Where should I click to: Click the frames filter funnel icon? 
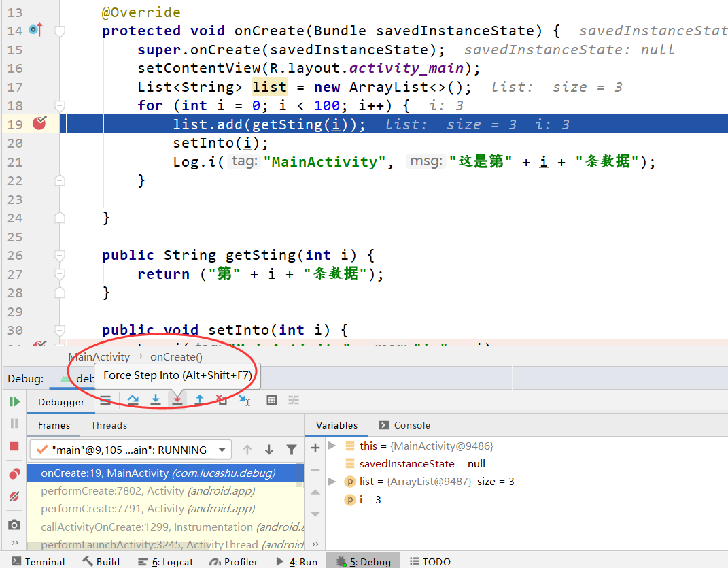click(292, 450)
